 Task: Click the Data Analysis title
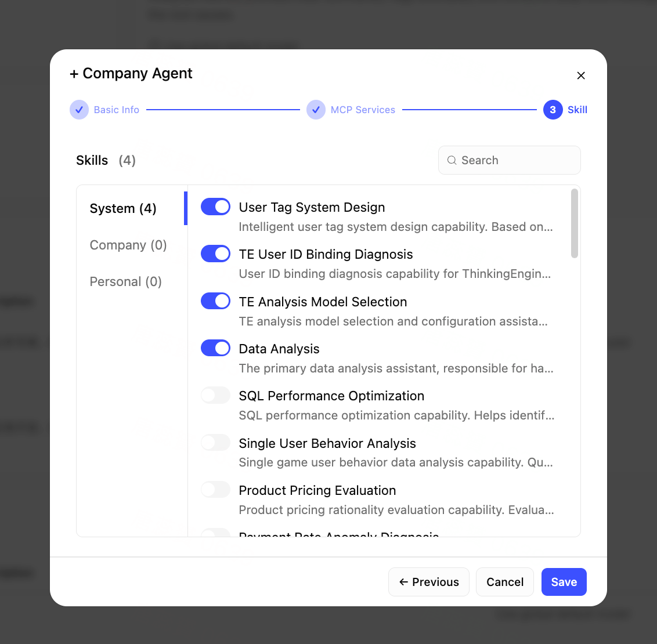coord(279,349)
